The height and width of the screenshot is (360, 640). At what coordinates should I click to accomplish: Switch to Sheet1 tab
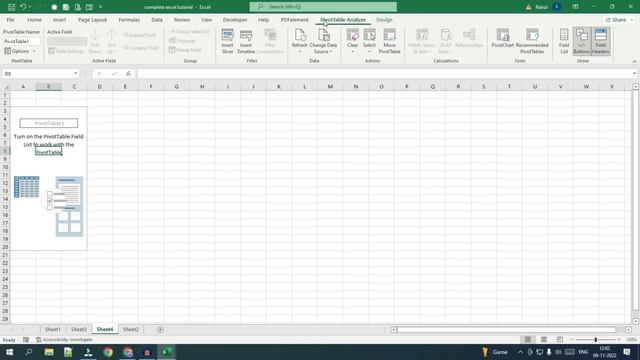(x=53, y=329)
